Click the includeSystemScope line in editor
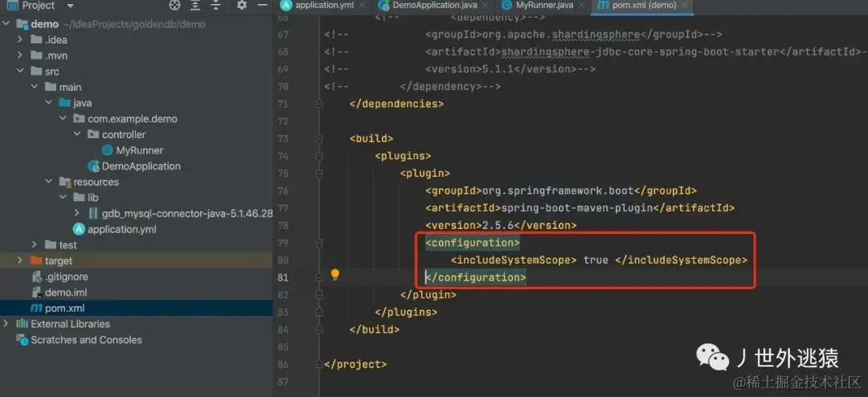This screenshot has height=397, width=868. point(600,260)
